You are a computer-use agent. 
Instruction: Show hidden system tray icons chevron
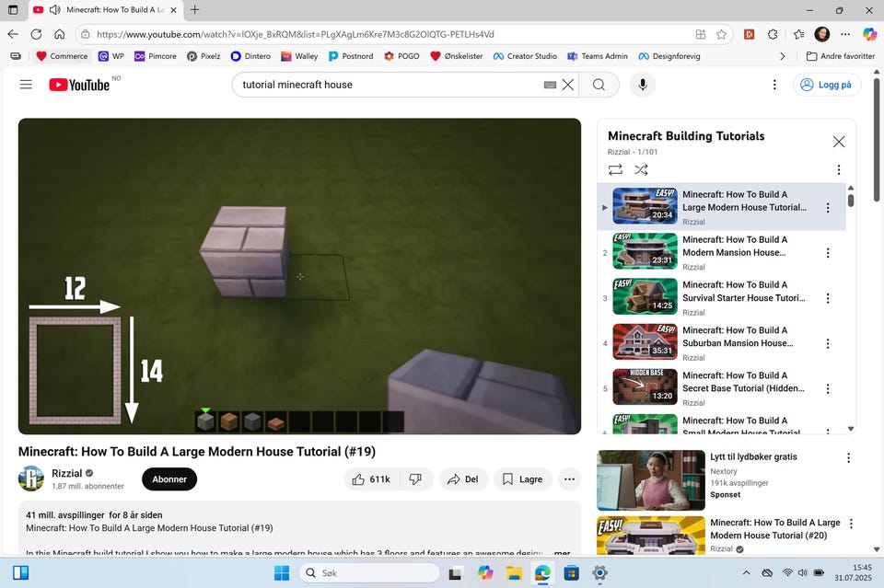coord(747,572)
